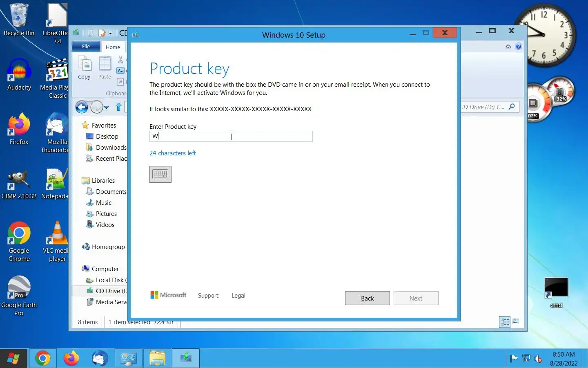Click the Next button in Windows 10 Setup
Image resolution: width=588 pixels, height=368 pixels.
point(416,298)
